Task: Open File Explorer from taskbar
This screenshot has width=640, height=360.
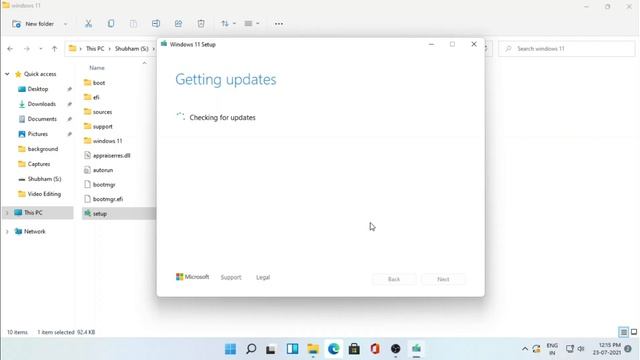Action: tap(313, 349)
